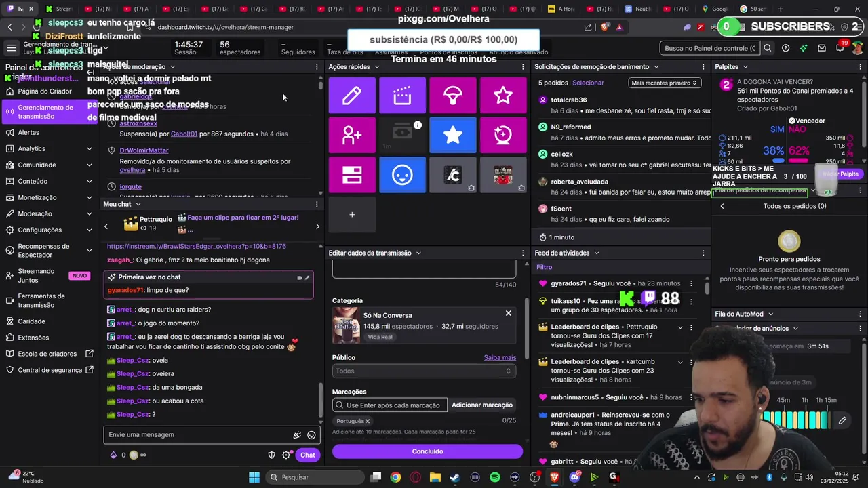Open Alertas in the sidebar

(28, 132)
